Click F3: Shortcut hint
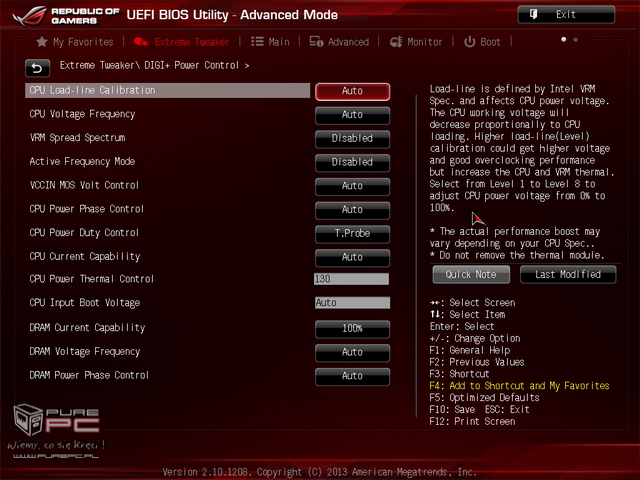 (x=459, y=374)
